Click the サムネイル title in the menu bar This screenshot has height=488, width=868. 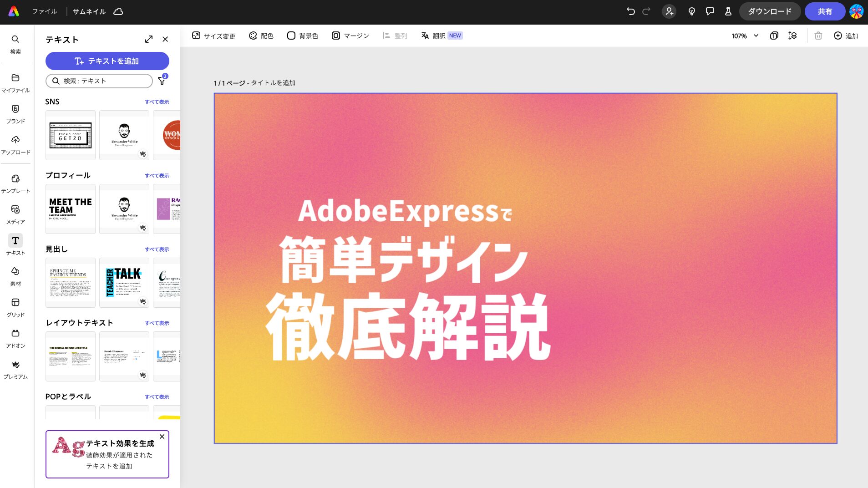88,11
